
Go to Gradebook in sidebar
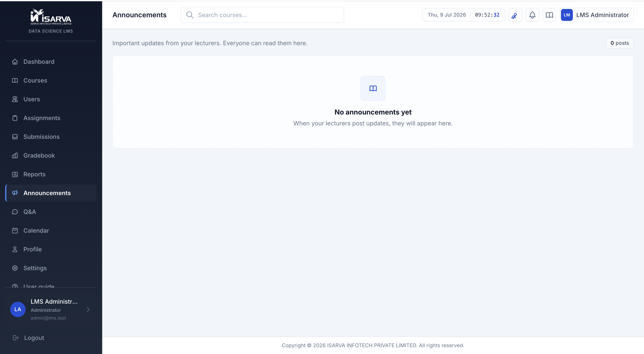pyautogui.click(x=51, y=155)
